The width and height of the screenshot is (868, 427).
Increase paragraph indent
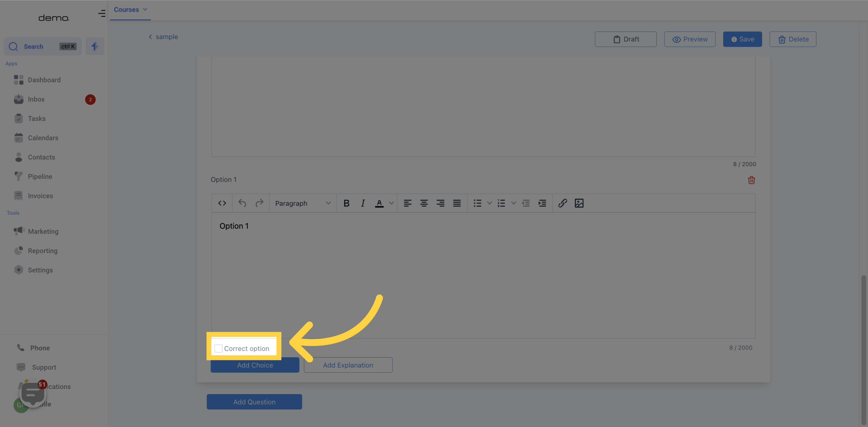(x=542, y=203)
